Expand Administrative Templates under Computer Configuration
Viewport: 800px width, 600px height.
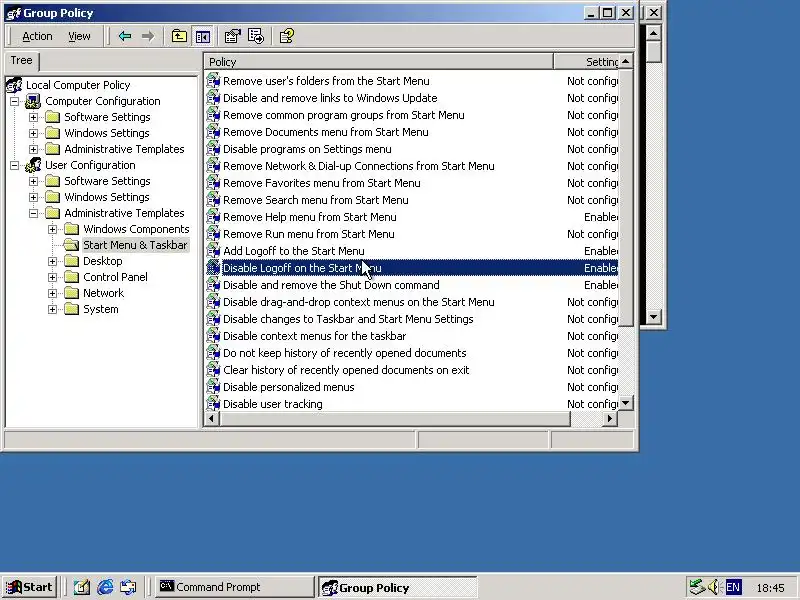[33, 149]
